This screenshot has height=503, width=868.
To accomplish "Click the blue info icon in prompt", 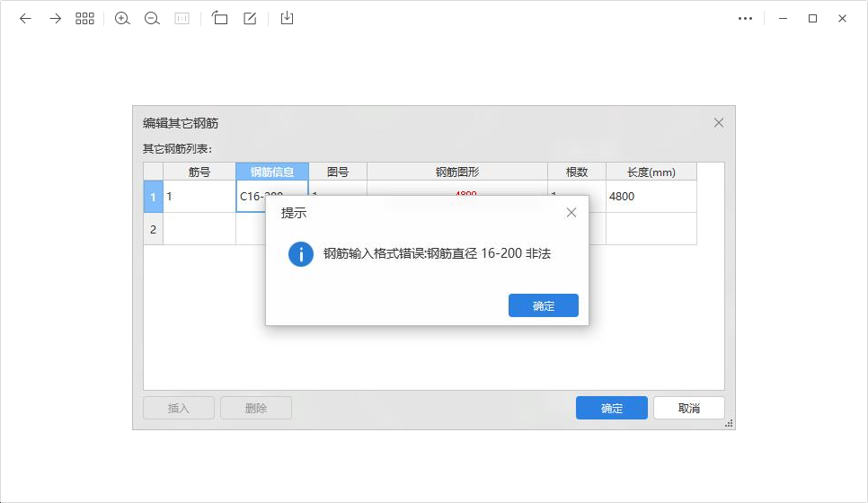I will coord(301,254).
